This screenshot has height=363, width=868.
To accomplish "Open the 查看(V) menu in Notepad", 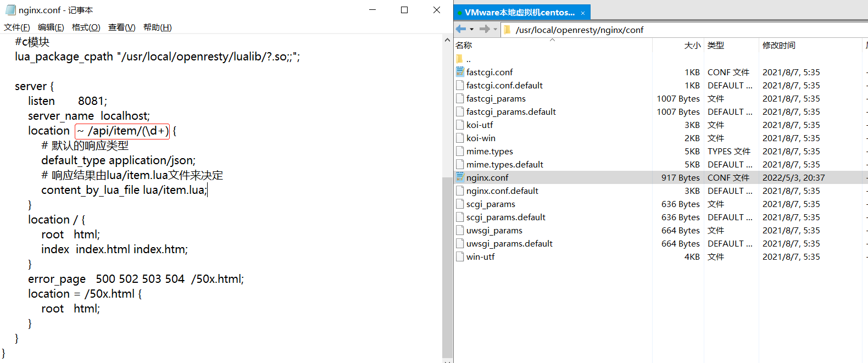I will point(122,27).
